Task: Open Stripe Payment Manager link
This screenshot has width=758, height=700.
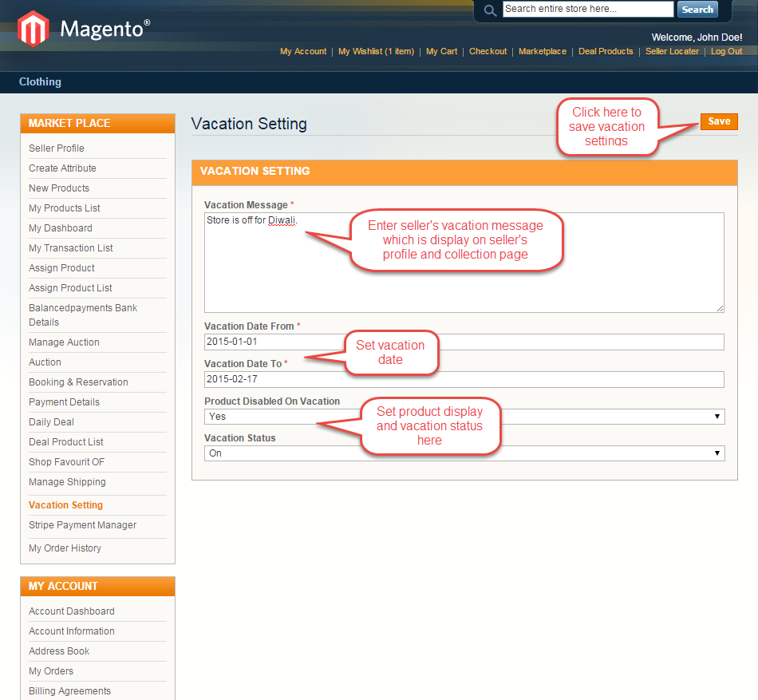Action: (82, 525)
